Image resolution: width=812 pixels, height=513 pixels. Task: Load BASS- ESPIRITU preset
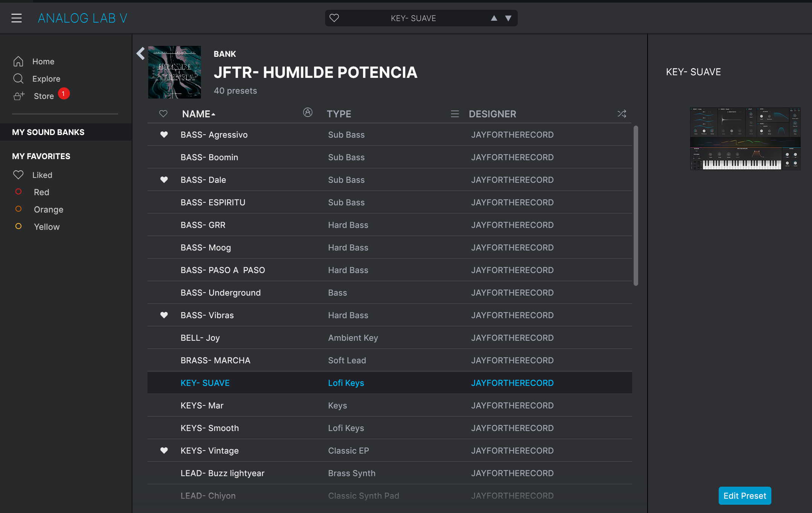click(390, 202)
